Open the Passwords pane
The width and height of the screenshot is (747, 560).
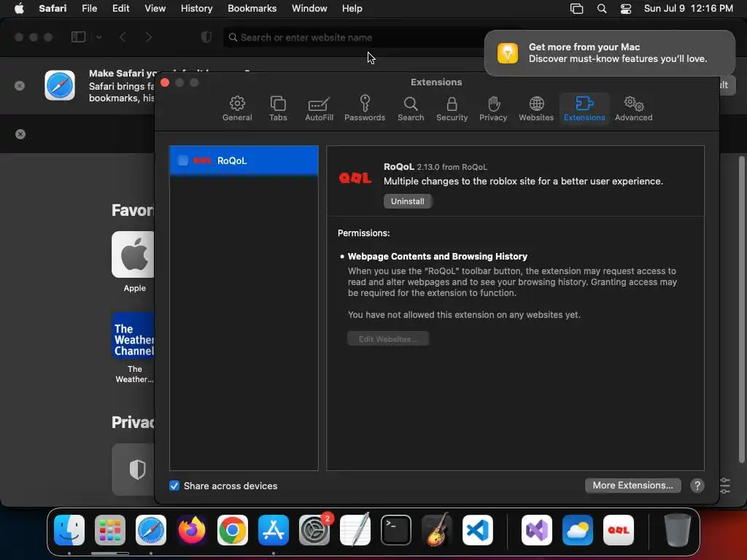click(365, 109)
